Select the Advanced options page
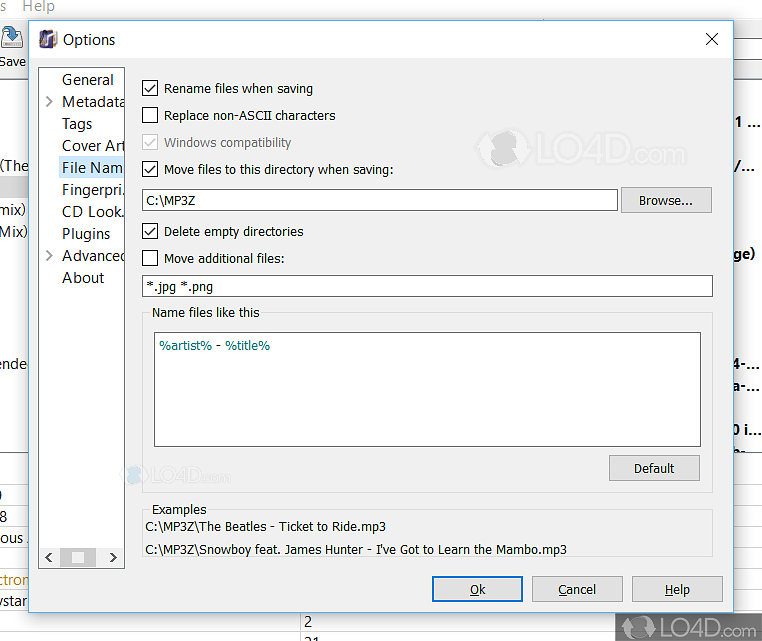The height and width of the screenshot is (641, 762). click(93, 256)
